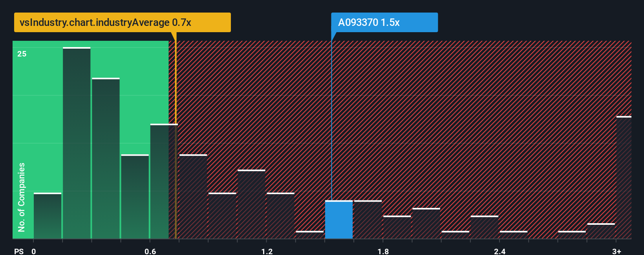Click the '2.4' x-axis label
Viewport: 644px width, 255px height.
(x=500, y=251)
